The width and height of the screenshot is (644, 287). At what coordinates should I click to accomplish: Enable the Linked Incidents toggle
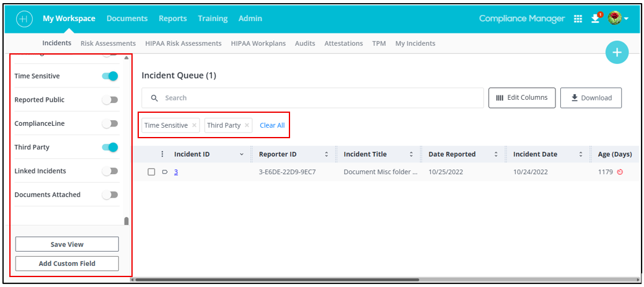pyautogui.click(x=110, y=171)
